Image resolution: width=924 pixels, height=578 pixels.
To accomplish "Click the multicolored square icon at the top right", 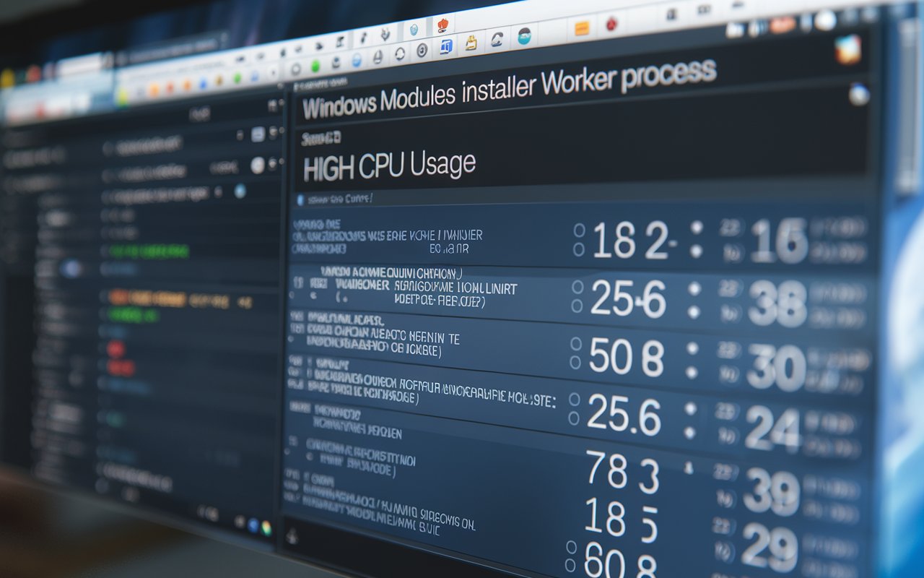I will point(848,50).
